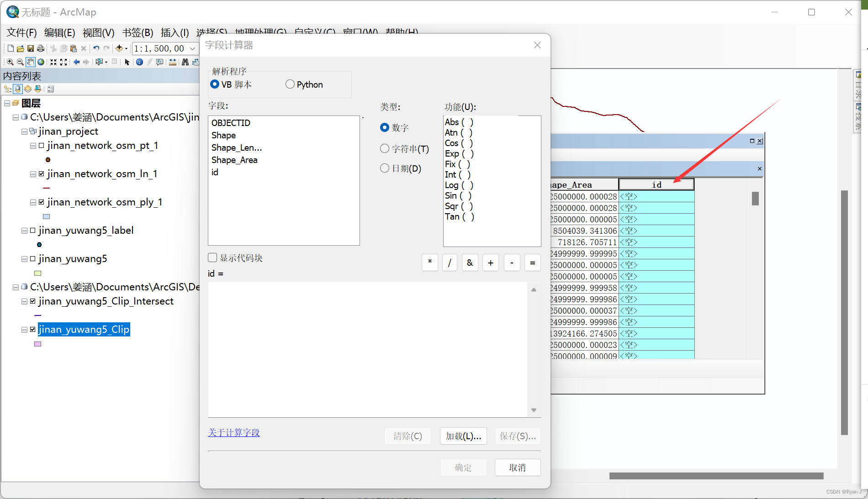Click the Paste clipboard icon
The width and height of the screenshot is (868, 499).
(x=73, y=48)
